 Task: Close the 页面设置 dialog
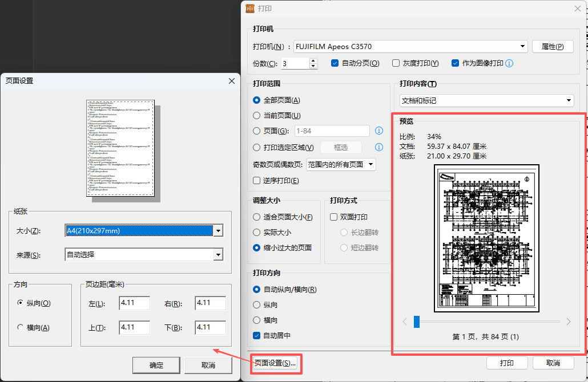(x=232, y=81)
